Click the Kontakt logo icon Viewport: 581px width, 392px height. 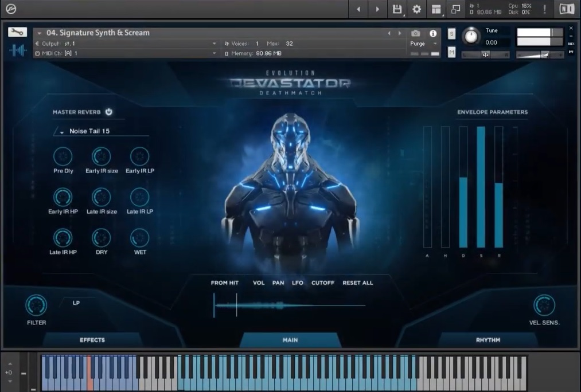(x=11, y=9)
